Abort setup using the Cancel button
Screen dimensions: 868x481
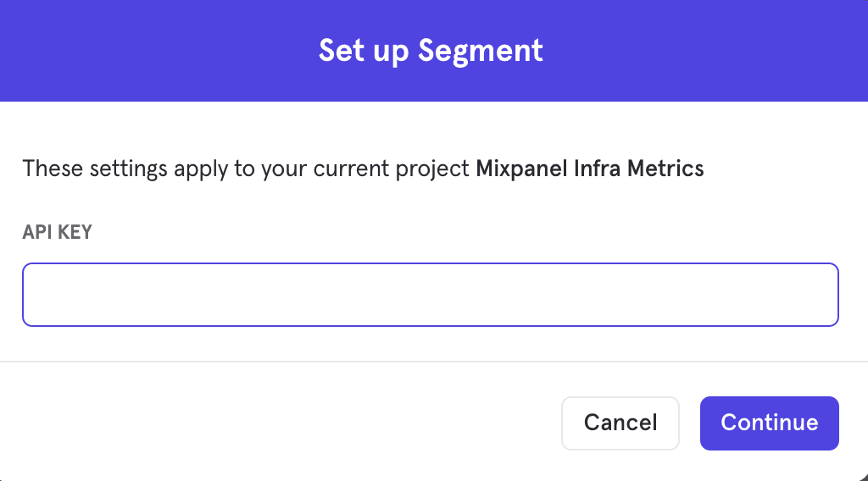tap(620, 423)
